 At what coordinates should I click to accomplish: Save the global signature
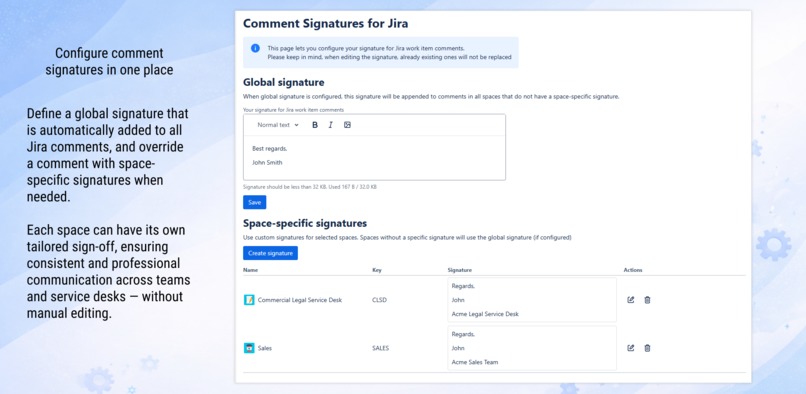coord(254,203)
